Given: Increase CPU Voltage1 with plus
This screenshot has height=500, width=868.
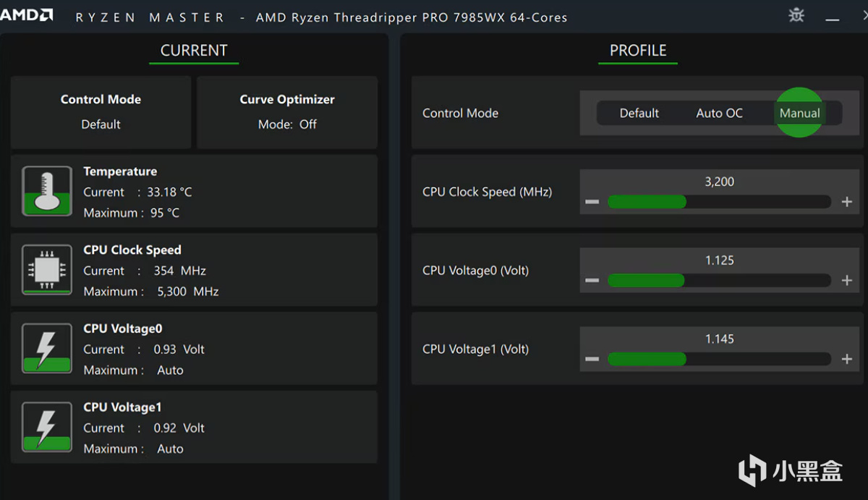Looking at the screenshot, I should [847, 359].
